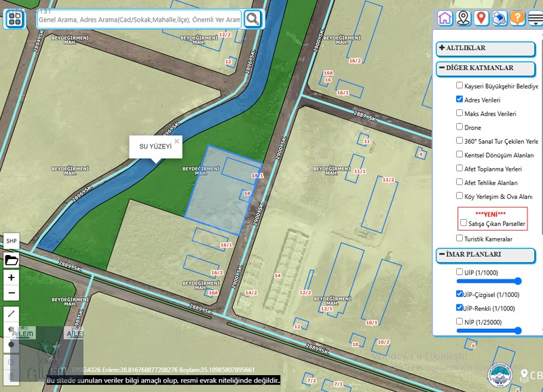543x392 pixels.
Task: Open the orange help question icon
Action: tap(517, 18)
